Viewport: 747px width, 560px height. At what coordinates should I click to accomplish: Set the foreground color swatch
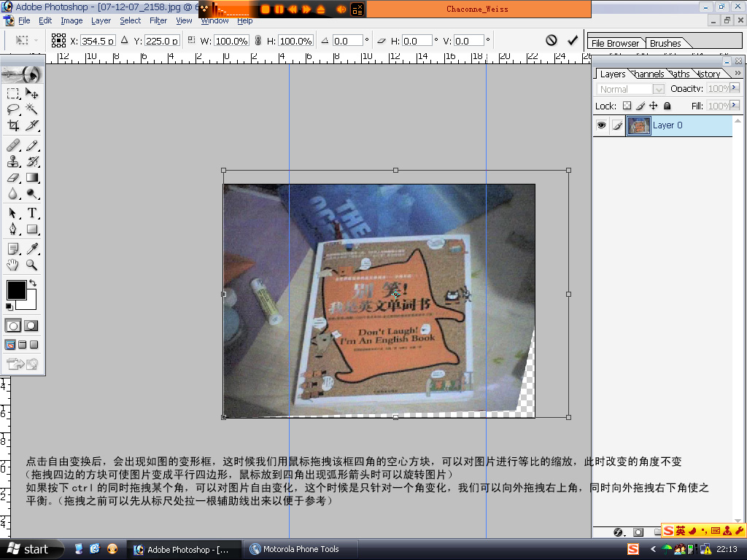(x=16, y=289)
